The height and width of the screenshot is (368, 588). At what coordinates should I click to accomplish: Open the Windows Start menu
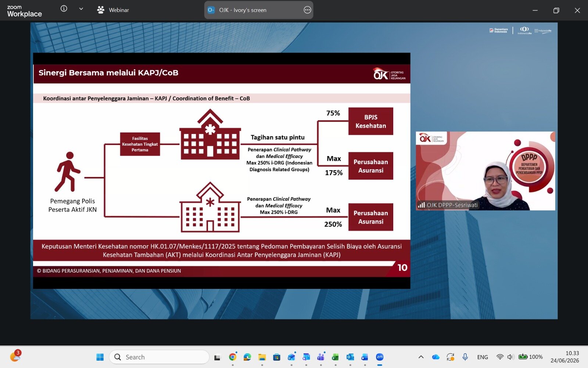pyautogui.click(x=100, y=357)
